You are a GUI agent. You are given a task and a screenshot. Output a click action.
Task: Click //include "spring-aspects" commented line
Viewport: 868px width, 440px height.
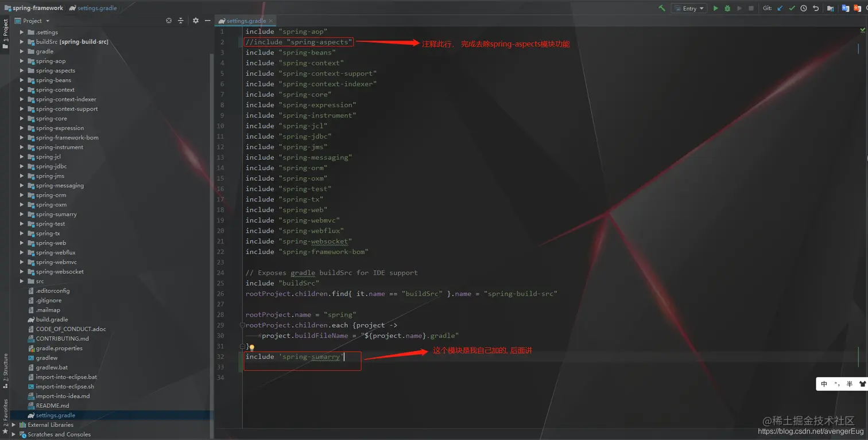[299, 42]
